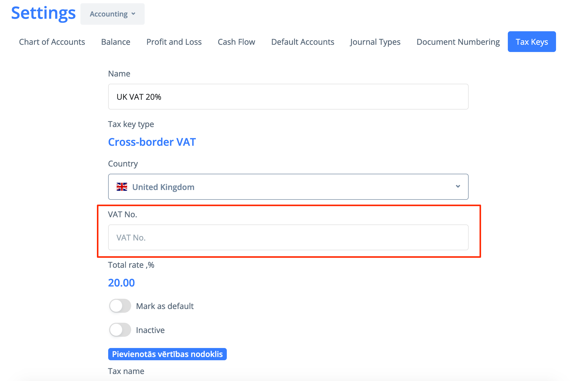Open the United Kingdom country selector
Image resolution: width=588 pixels, height=381 pixels.
[288, 187]
